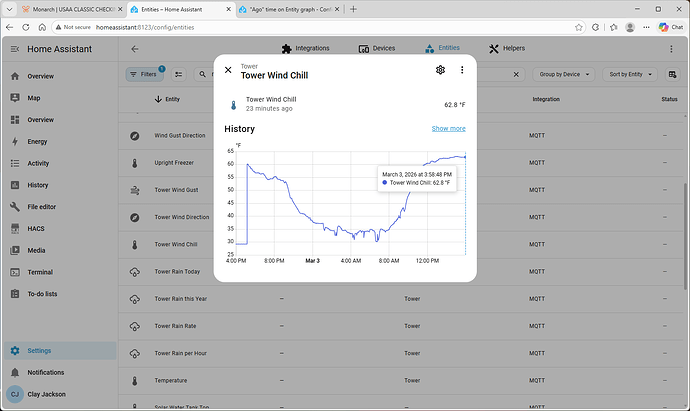Enable entity selection mode

(x=179, y=74)
